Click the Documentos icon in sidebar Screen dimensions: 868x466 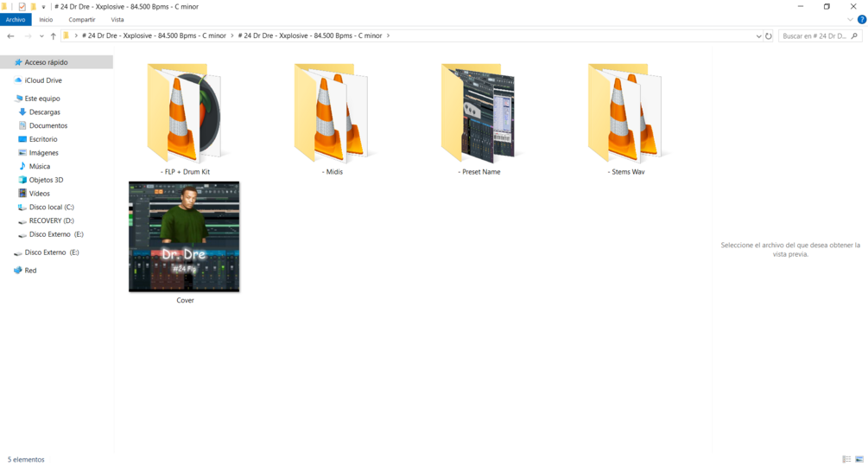22,125
